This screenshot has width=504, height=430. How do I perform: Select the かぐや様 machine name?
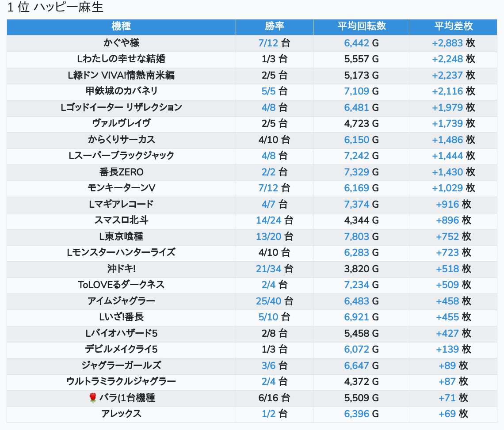click(122, 43)
